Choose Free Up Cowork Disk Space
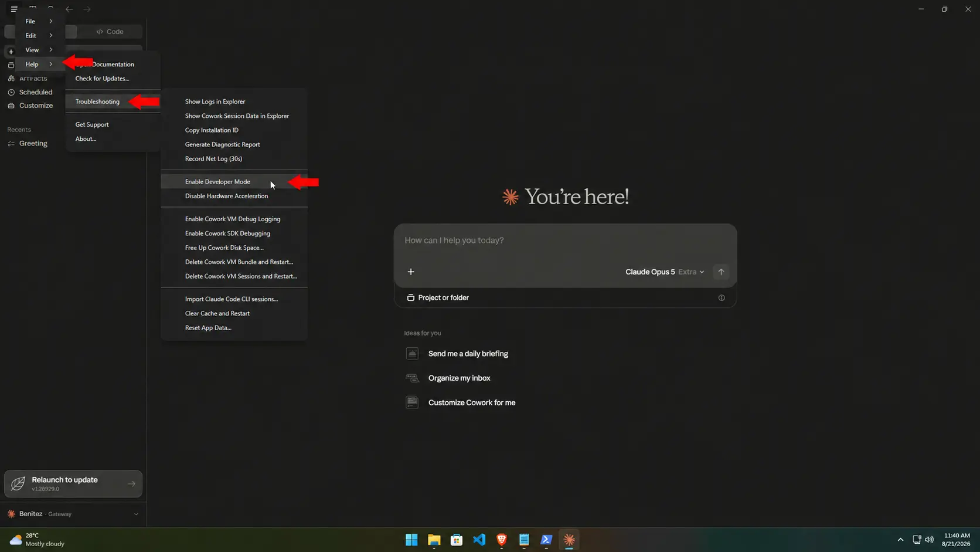The width and height of the screenshot is (980, 552). pyautogui.click(x=234, y=248)
